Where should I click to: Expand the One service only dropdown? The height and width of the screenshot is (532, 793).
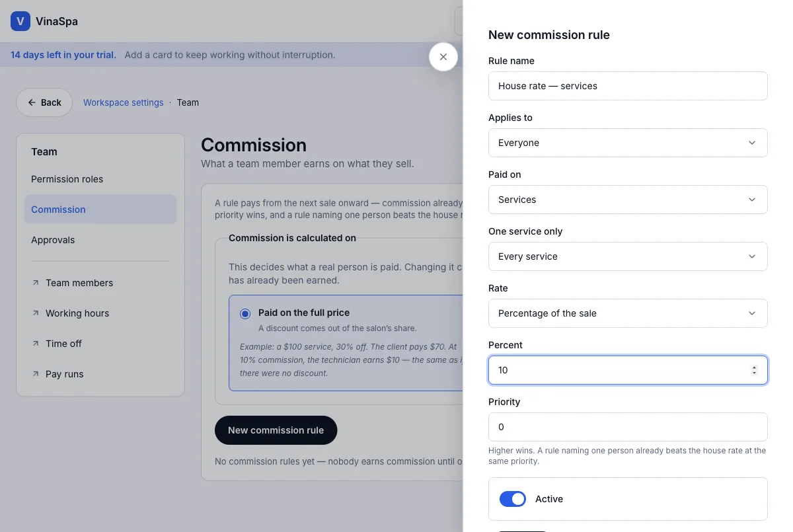628,256
